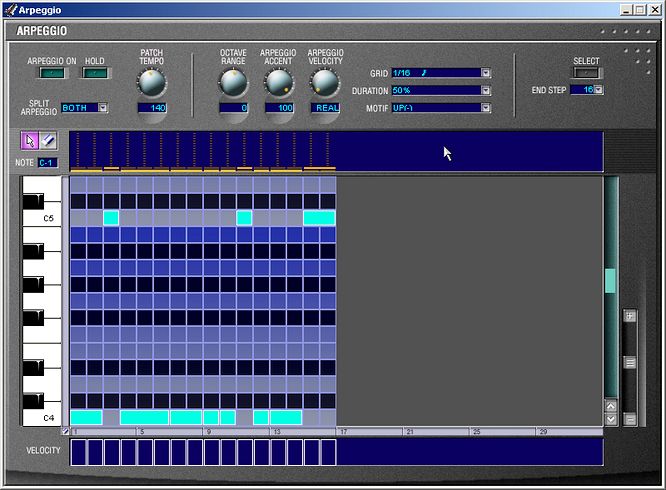
Task: Click the C4 note at step 10
Action: click(x=228, y=417)
